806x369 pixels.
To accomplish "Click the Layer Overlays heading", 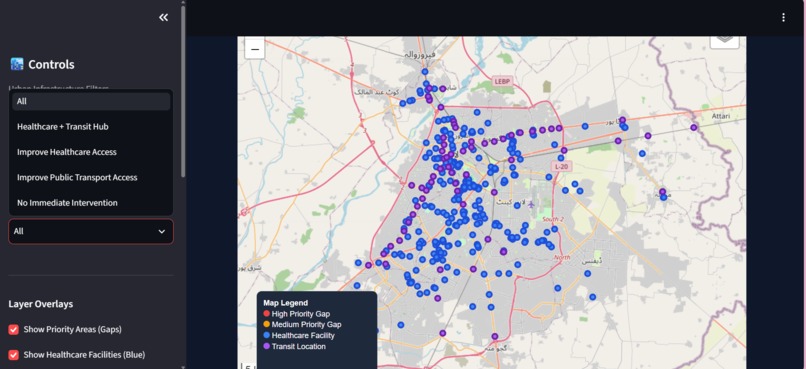I will pos(41,304).
